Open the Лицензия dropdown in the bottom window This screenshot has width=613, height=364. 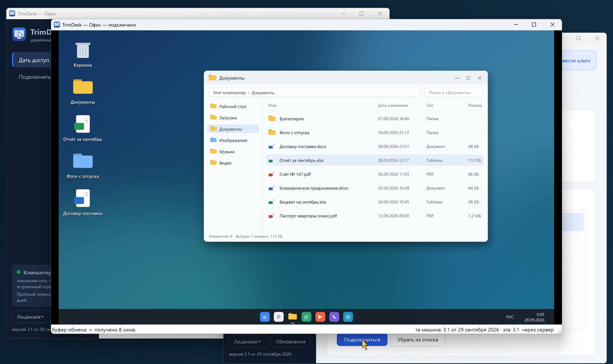[248, 342]
